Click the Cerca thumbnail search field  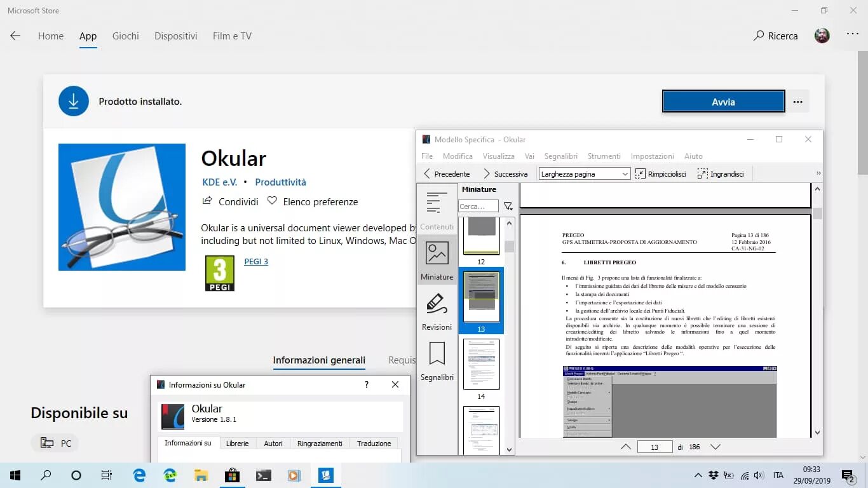pos(478,207)
